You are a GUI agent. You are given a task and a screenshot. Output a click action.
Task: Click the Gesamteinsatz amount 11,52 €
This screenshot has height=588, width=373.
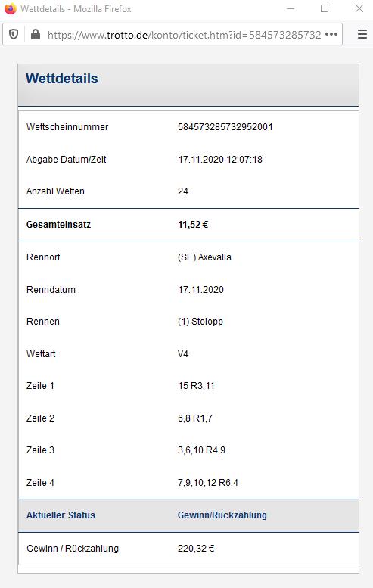(193, 225)
